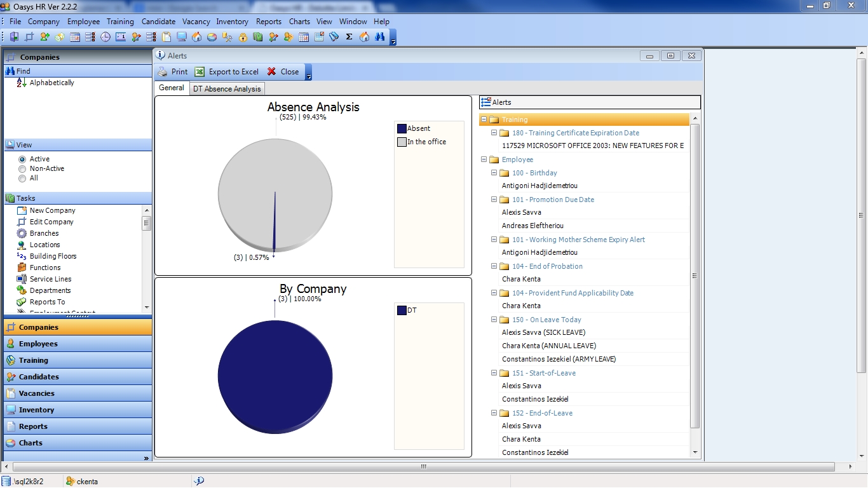The width and height of the screenshot is (868, 488).
Task: Click the Sigma summation toolbar icon
Action: [x=349, y=37]
